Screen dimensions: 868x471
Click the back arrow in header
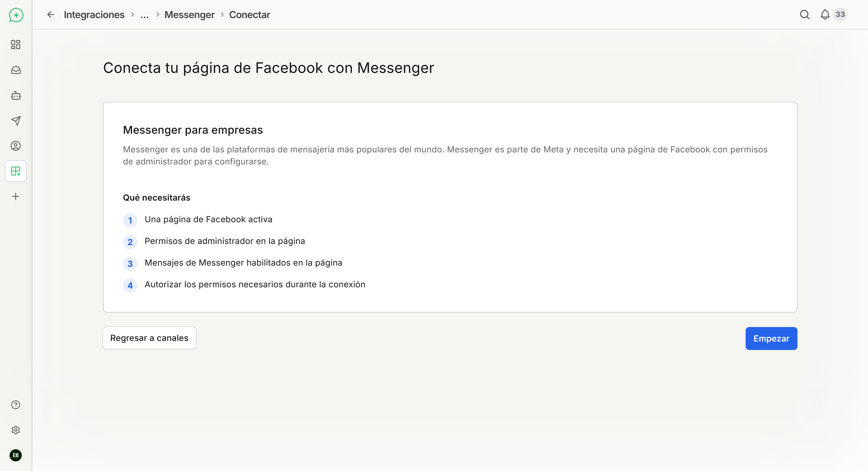pos(51,14)
